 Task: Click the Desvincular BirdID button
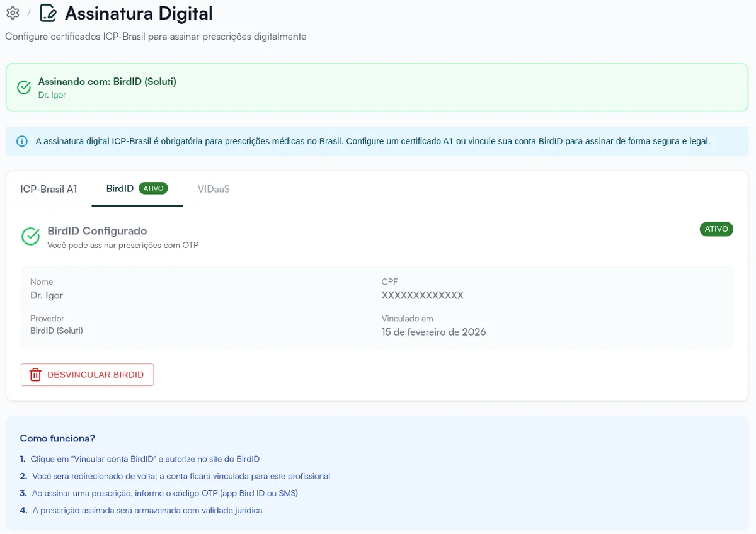point(87,374)
